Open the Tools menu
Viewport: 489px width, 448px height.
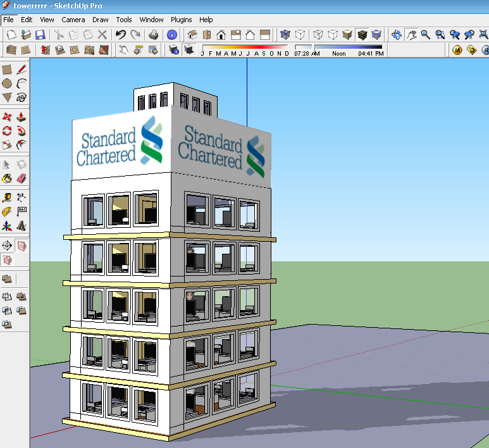[124, 20]
